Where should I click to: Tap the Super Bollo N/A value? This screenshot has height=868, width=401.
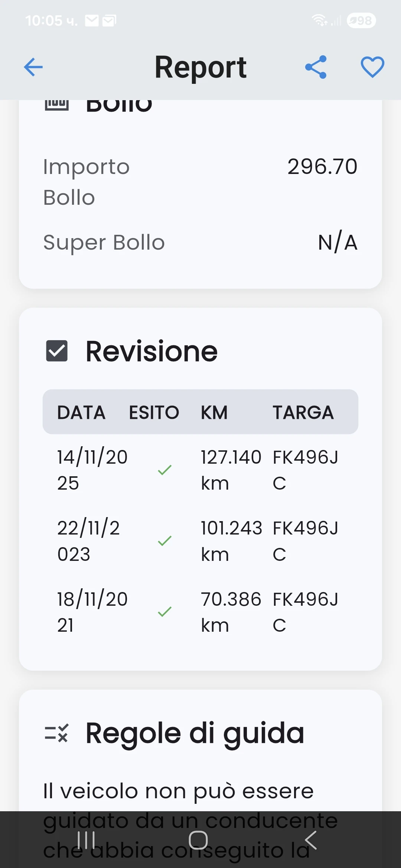tap(338, 243)
